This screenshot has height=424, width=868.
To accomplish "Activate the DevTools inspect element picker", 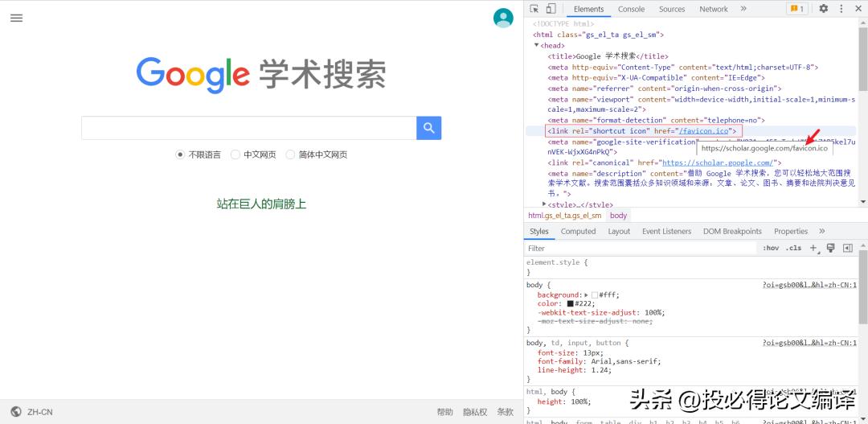I will 534,9.
